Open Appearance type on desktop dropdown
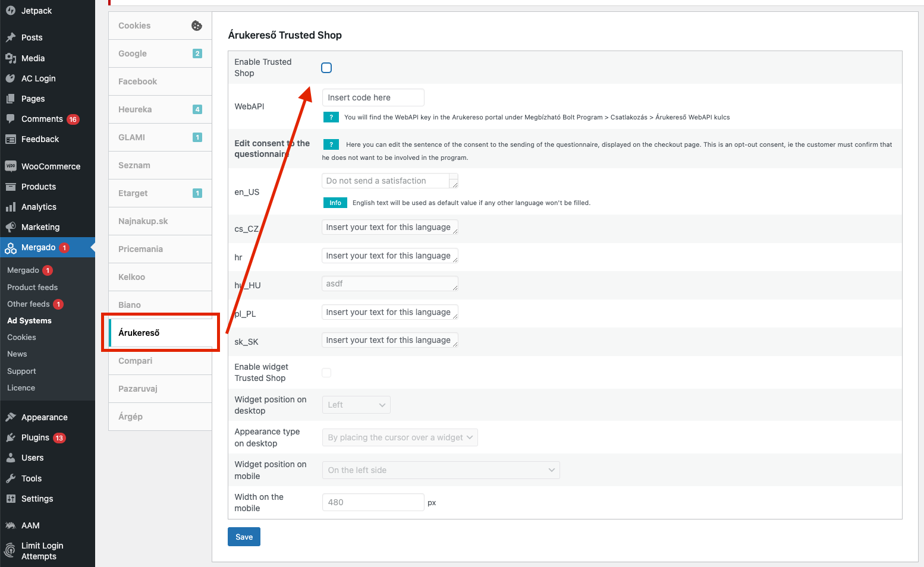 (400, 437)
